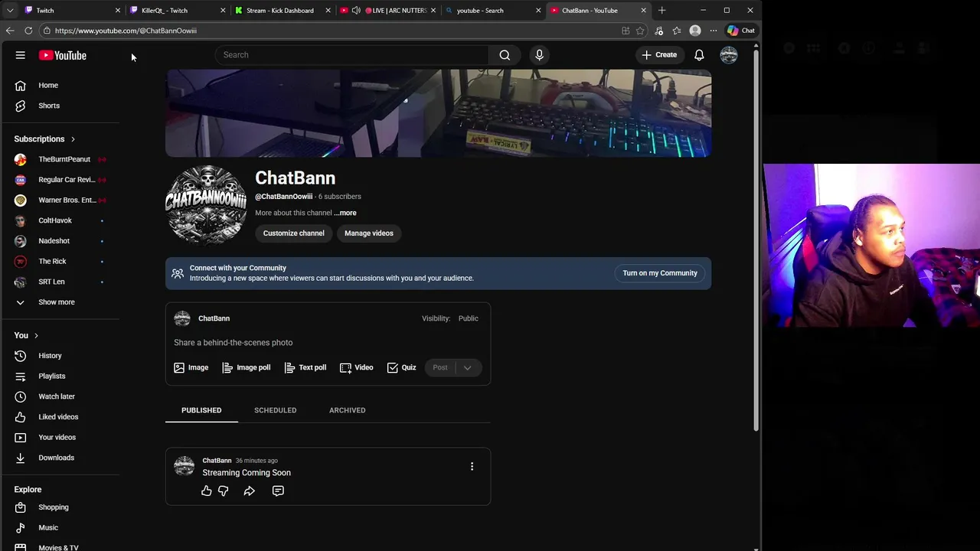Click Turn on my Community
980x551 pixels.
(x=660, y=273)
